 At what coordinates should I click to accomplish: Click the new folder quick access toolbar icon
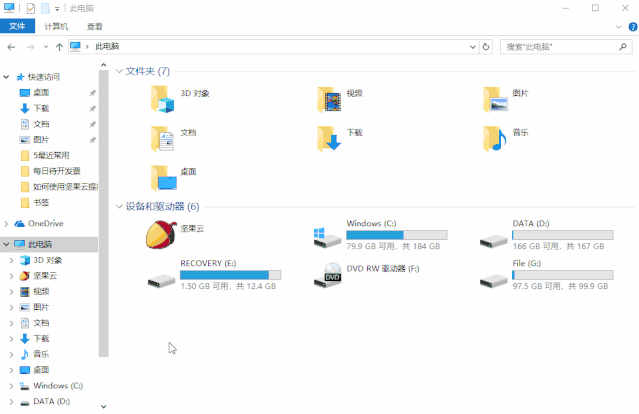pyautogui.click(x=45, y=8)
